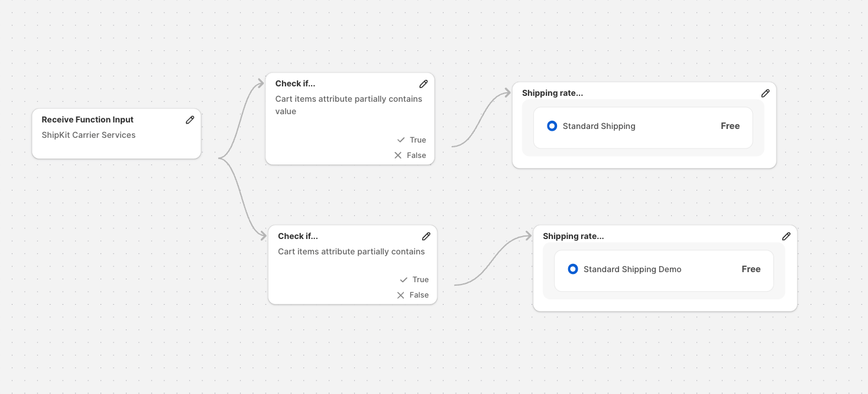Select the ShipKit Carrier Services text
The image size is (868, 394).
click(89, 135)
